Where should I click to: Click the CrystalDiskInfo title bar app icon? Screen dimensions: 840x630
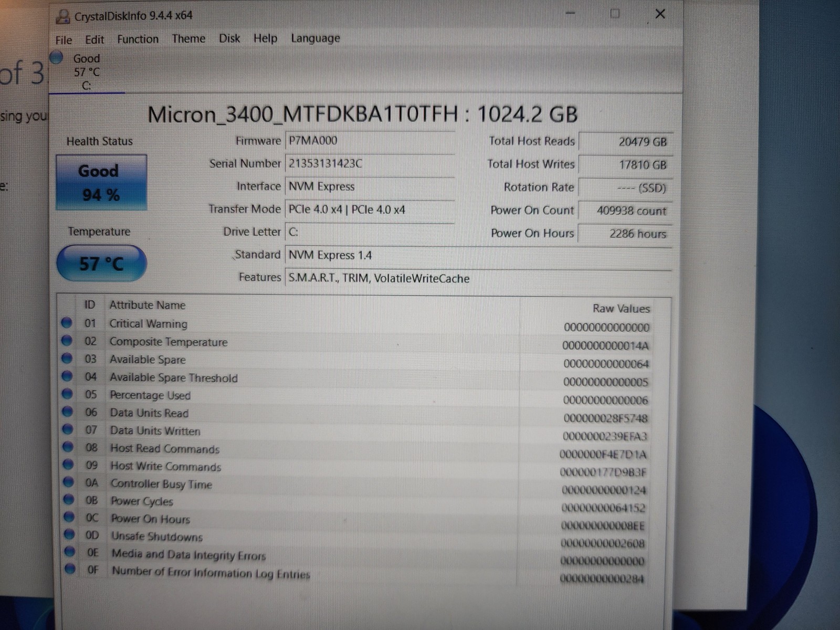(63, 16)
